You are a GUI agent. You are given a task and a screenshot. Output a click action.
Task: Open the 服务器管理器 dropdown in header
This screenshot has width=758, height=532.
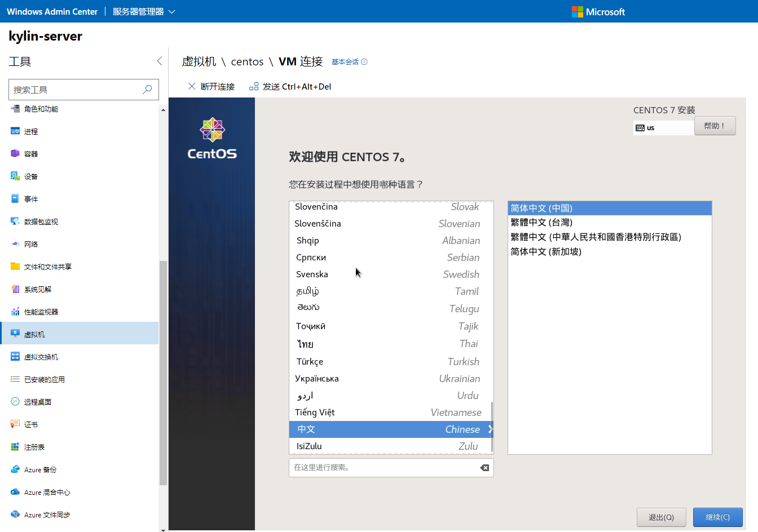click(x=144, y=12)
